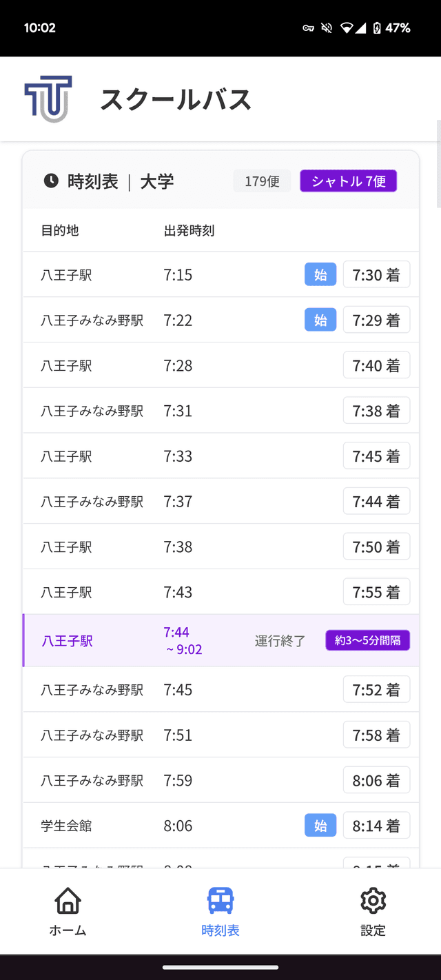Screen dimensions: 441x980
Task: Tap the battery indicator showing 47%
Action: point(389,28)
